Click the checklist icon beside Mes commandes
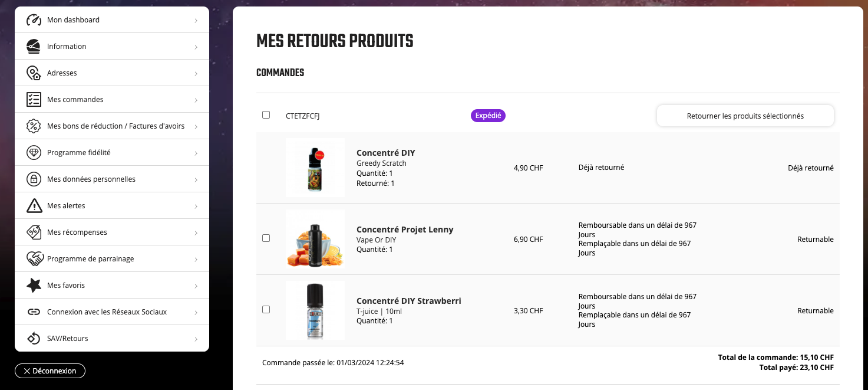The image size is (868, 390). point(34,100)
